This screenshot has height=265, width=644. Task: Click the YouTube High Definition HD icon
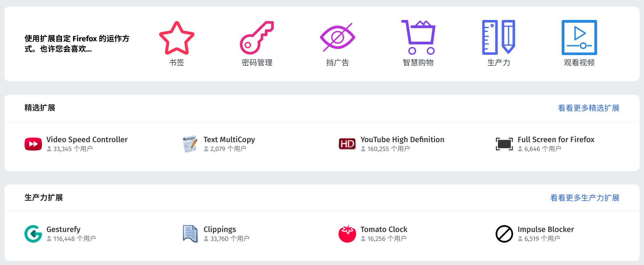pyautogui.click(x=347, y=144)
